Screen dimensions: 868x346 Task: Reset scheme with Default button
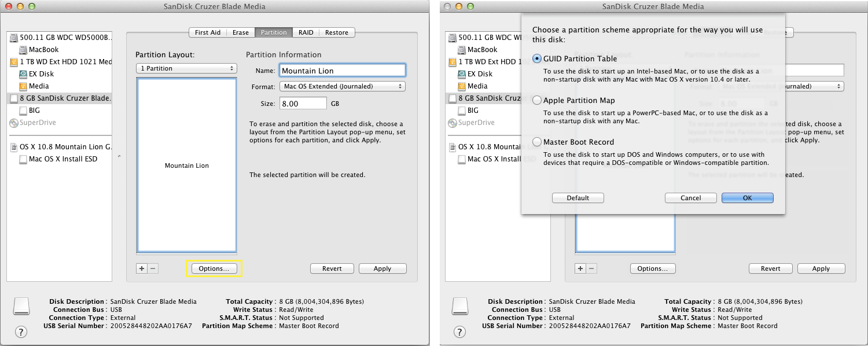578,198
